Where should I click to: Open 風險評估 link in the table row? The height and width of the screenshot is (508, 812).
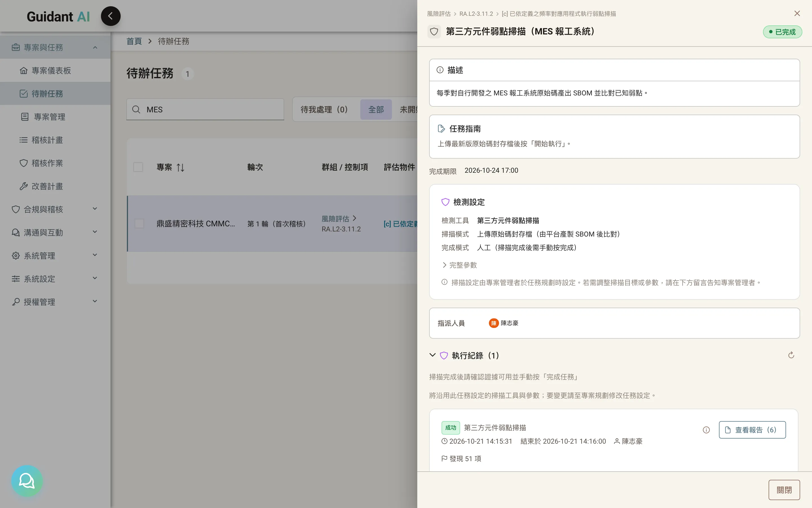(335, 219)
